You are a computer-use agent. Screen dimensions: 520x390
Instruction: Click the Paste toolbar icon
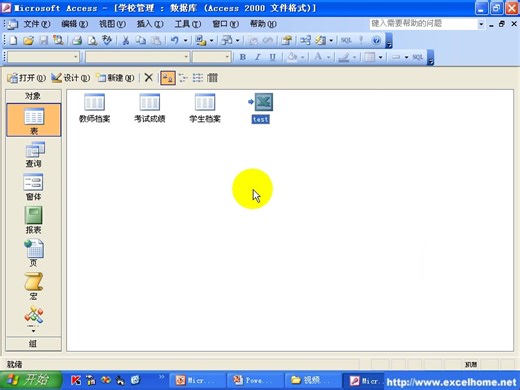pyautogui.click(x=156, y=40)
